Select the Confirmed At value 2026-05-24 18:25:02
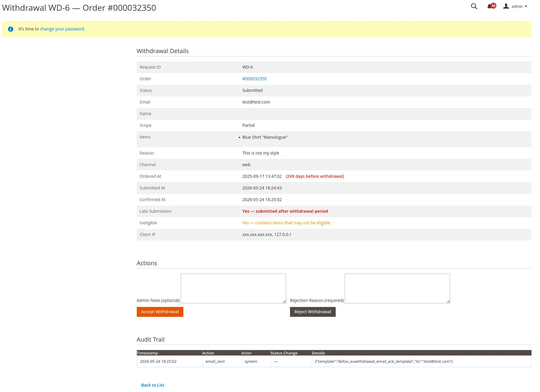The width and height of the screenshot is (540, 392). click(x=262, y=200)
